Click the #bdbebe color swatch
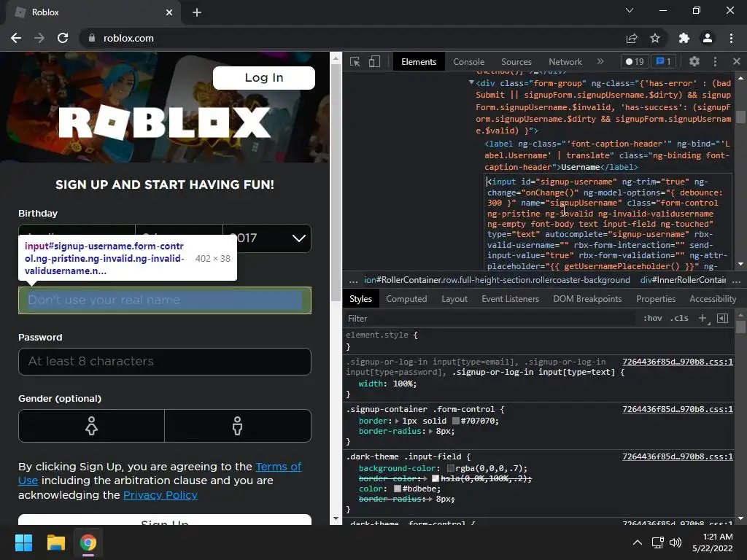The image size is (747, 560). [x=398, y=489]
